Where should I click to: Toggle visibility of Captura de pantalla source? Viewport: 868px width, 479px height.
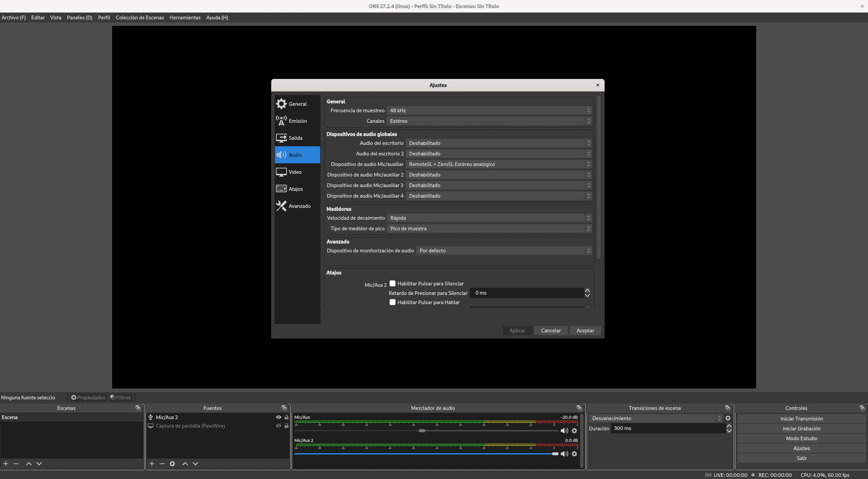pos(278,426)
